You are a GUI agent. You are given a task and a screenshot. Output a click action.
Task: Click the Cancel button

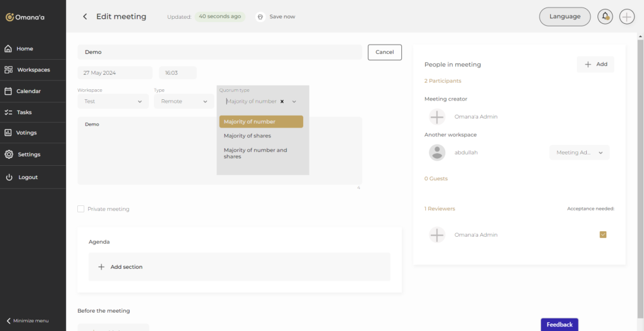pyautogui.click(x=384, y=52)
